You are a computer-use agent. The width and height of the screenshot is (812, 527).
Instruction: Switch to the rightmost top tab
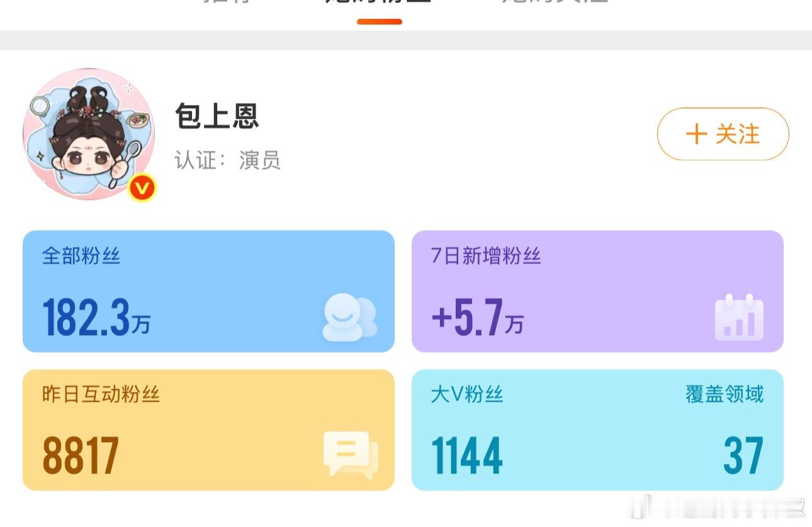(555, 3)
